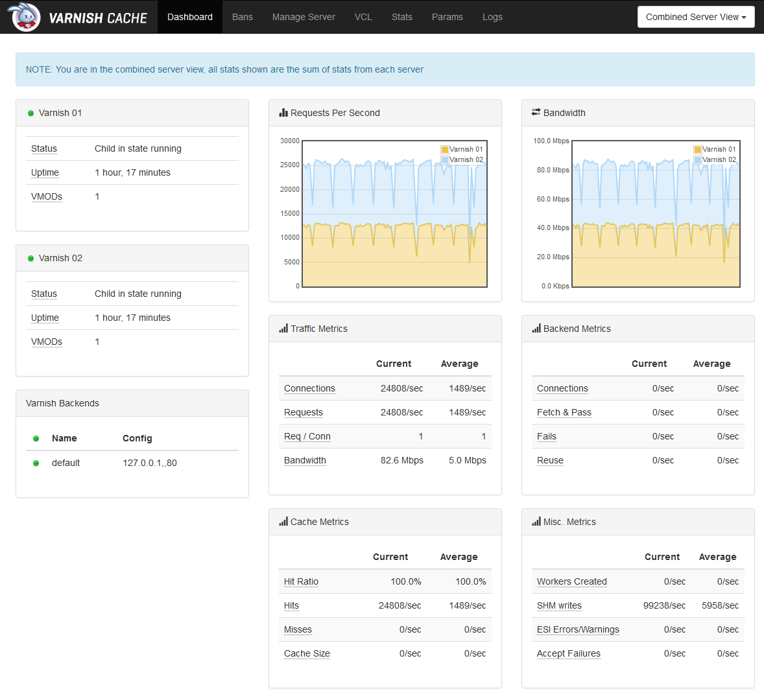Click the green status dot for Varnish 02
The width and height of the screenshot is (764, 700).
point(30,259)
